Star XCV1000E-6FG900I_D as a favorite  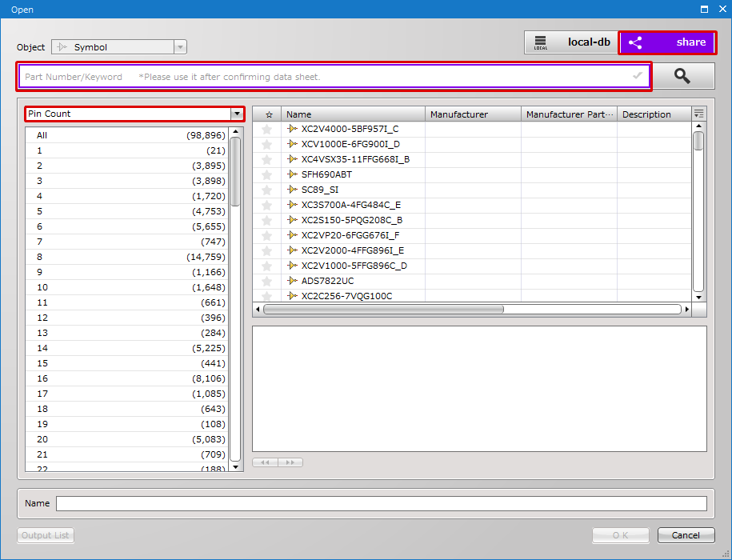267,144
